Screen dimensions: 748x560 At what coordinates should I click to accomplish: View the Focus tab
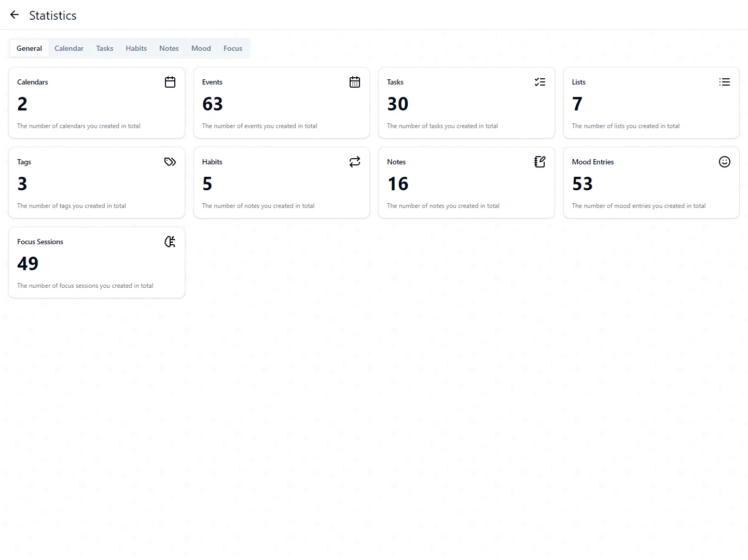(x=233, y=48)
